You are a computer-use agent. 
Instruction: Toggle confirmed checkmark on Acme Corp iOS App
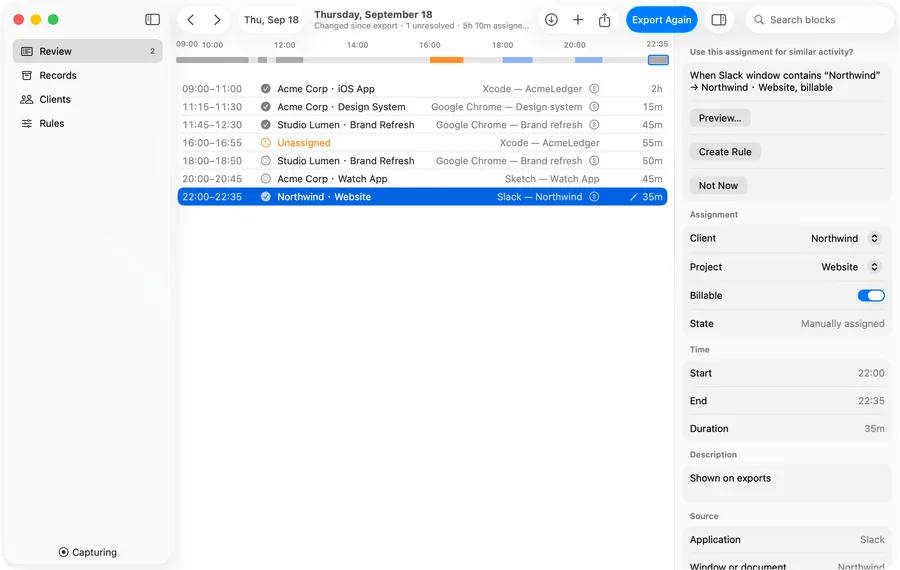point(265,88)
